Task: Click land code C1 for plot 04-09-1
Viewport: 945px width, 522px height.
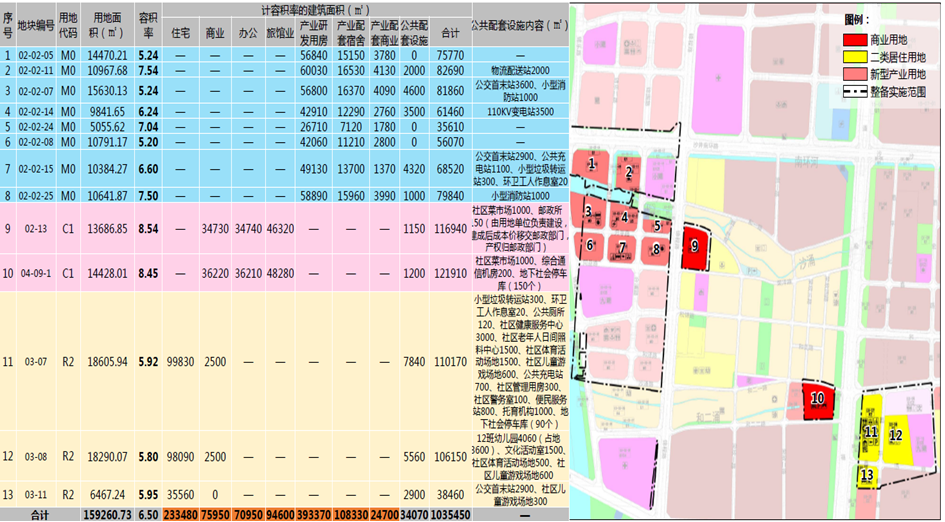Action: [68, 273]
